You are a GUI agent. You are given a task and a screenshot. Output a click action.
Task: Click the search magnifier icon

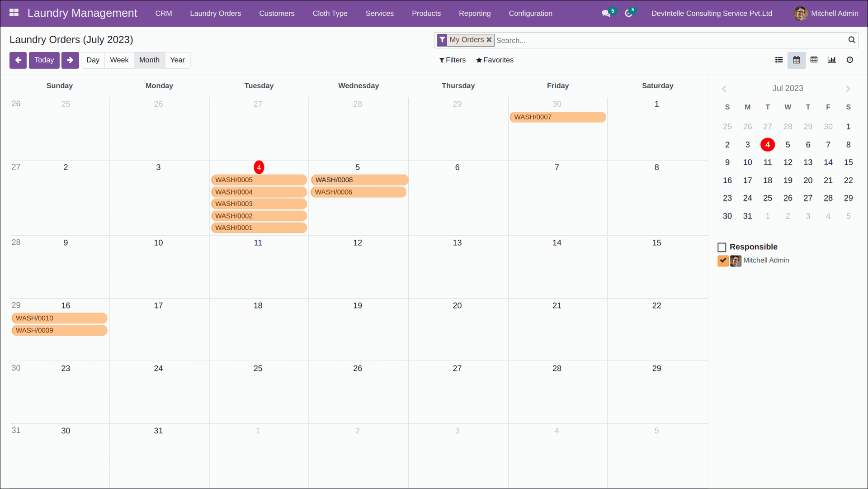pyautogui.click(x=852, y=40)
